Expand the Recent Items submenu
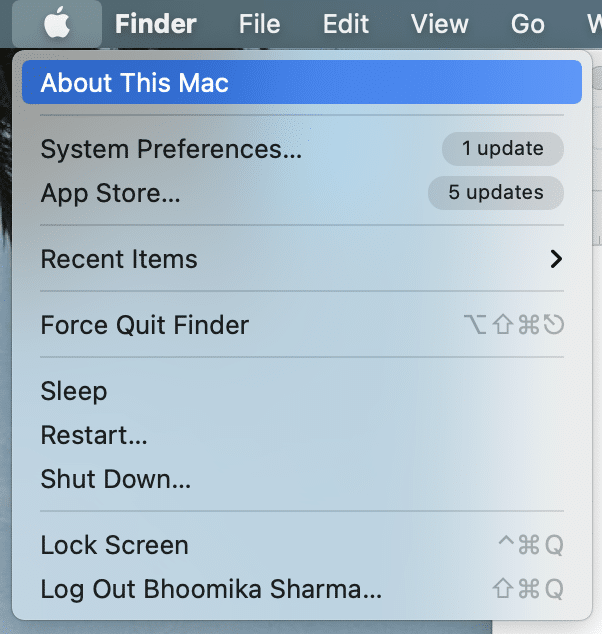Image resolution: width=602 pixels, height=634 pixels. [x=119, y=259]
